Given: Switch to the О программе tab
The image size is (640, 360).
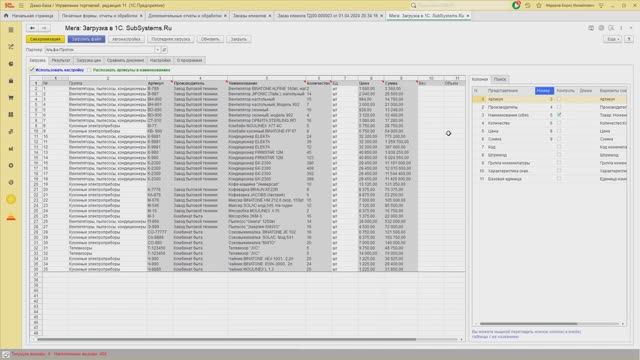Looking at the screenshot, I should pyautogui.click(x=189, y=60).
